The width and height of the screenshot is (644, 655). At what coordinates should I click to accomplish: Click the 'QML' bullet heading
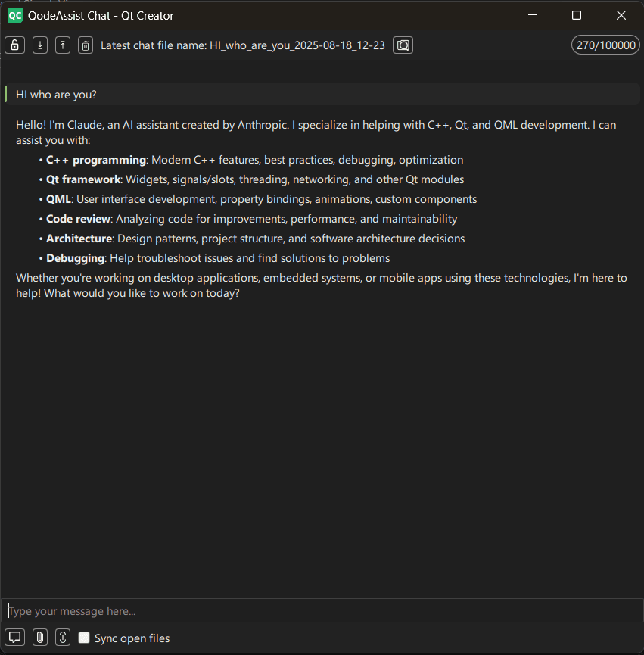pyautogui.click(x=58, y=199)
